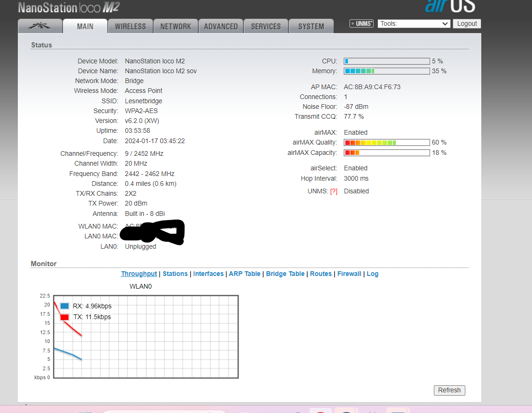
Task: Expand the Tools dropdown
Action: (x=414, y=24)
